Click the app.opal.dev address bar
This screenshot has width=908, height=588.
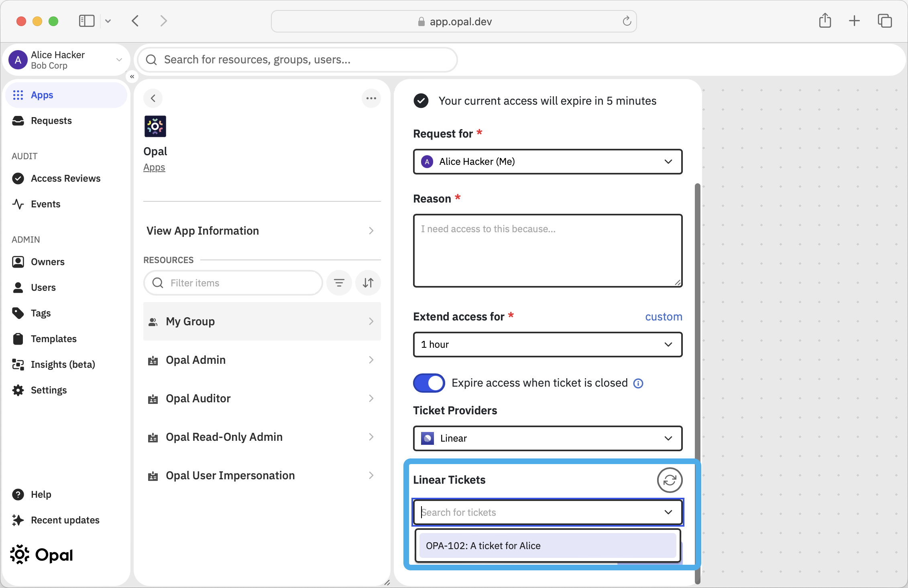454,21
